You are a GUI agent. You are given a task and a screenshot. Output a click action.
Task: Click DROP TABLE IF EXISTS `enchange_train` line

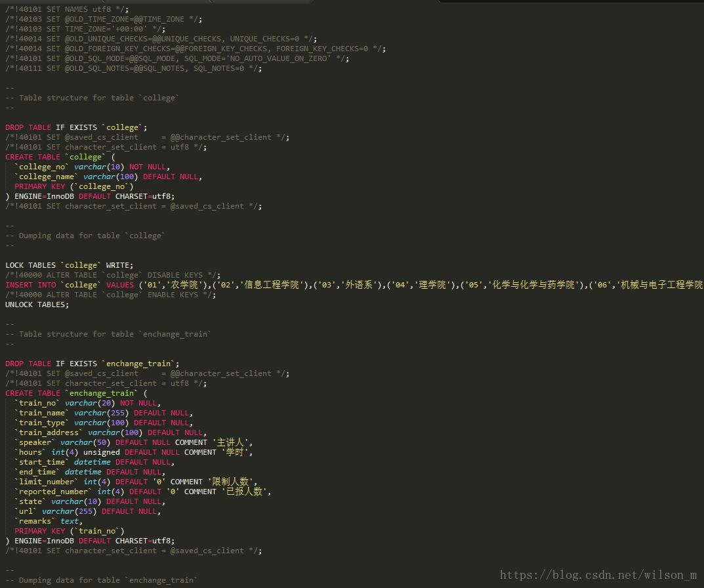(x=92, y=364)
